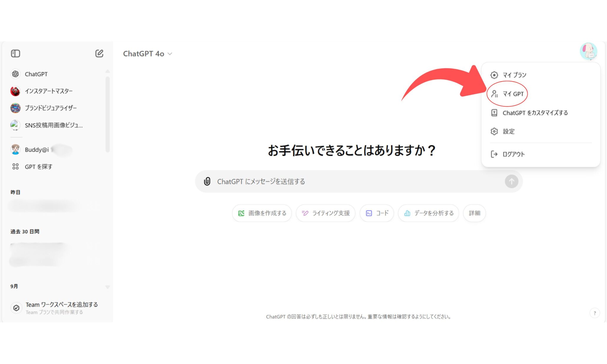
Task: Open Team ワークスペースを追加する link
Action: click(x=62, y=304)
